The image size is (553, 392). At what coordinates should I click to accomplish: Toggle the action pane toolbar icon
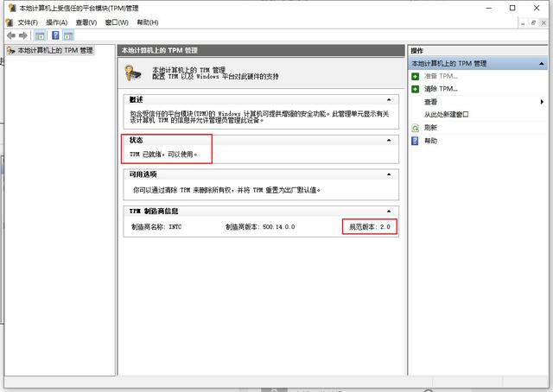pos(68,35)
